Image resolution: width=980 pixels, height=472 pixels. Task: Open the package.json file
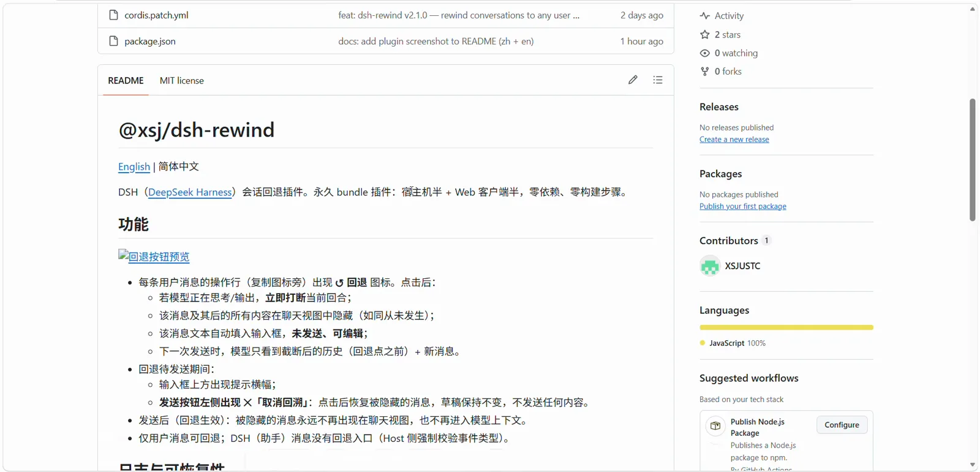150,41
